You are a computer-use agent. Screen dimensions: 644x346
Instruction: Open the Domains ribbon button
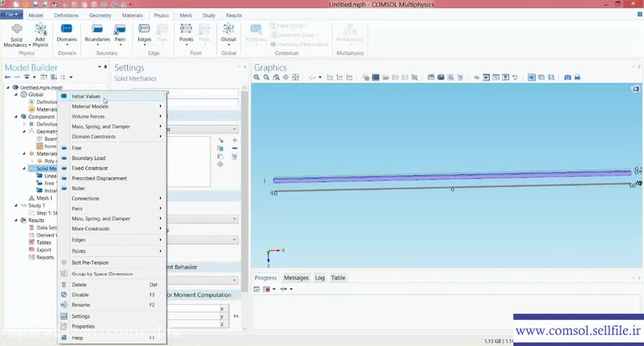coord(66,35)
